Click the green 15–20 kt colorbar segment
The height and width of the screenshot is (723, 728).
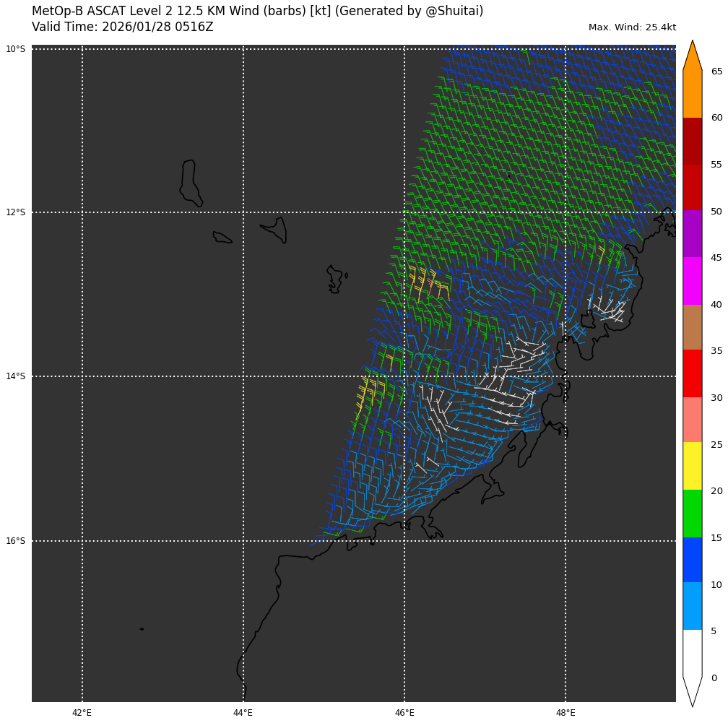[692, 514]
